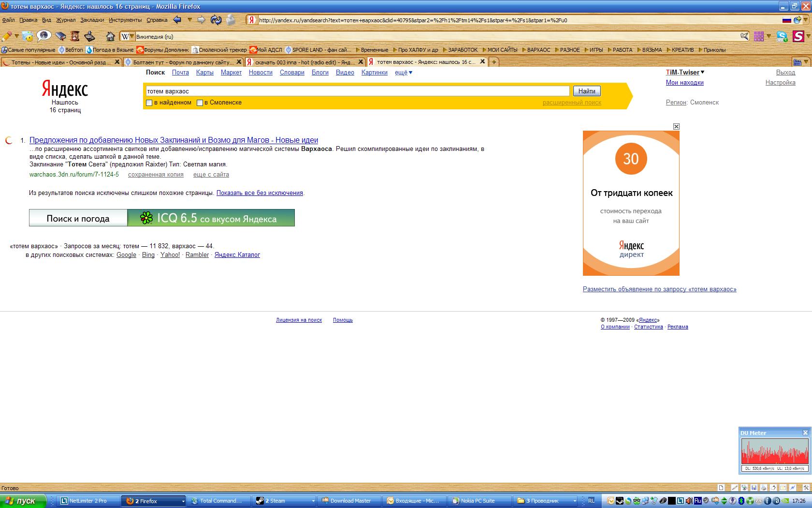
Task: Open the Закладки menu
Action: click(x=92, y=20)
